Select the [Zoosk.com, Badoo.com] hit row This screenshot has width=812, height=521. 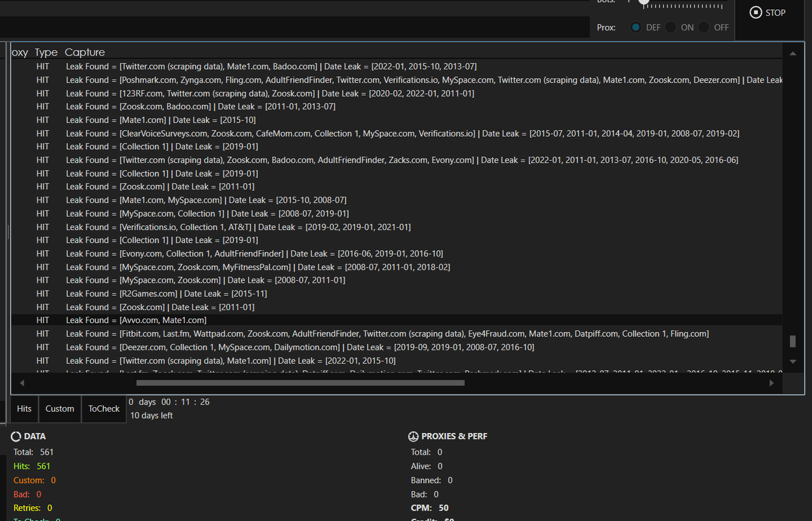click(x=397, y=106)
